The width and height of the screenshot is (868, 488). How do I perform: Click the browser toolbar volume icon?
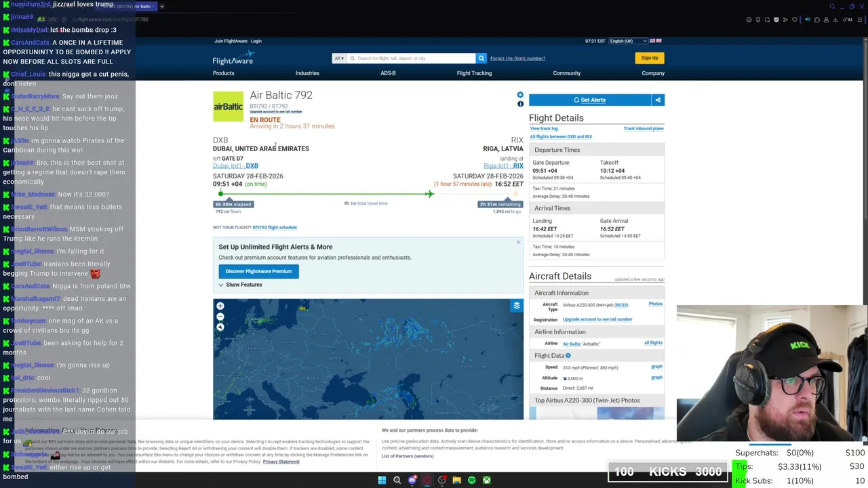point(807,20)
